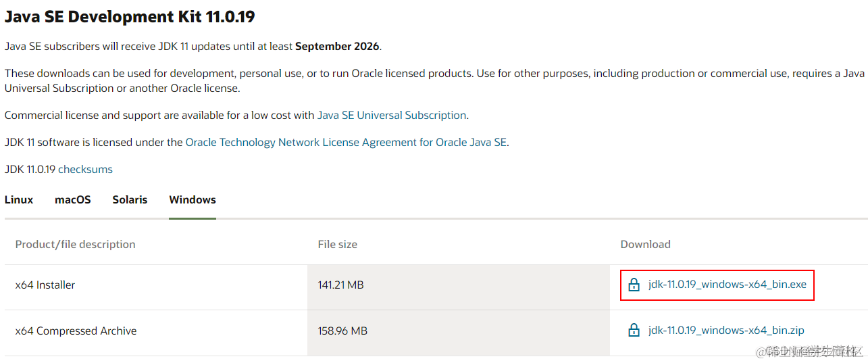Click the Download column header
Image resolution: width=868 pixels, height=363 pixels.
click(645, 244)
